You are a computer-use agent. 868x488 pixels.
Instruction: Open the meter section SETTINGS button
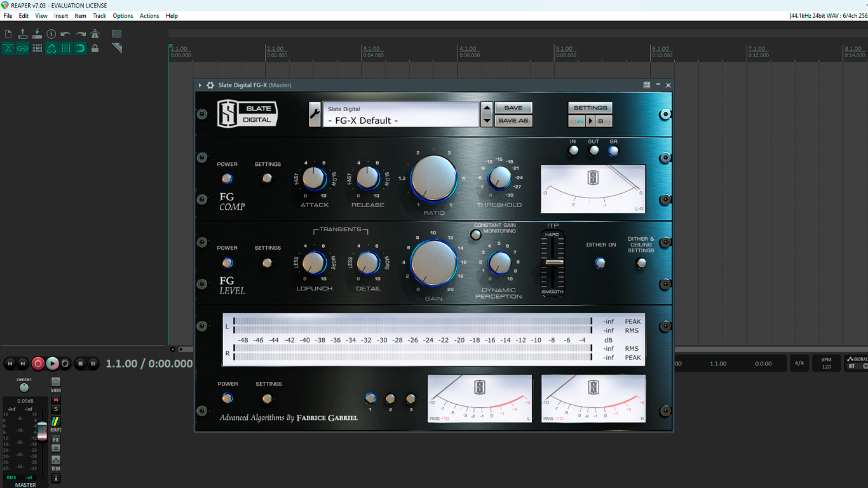coord(267,398)
